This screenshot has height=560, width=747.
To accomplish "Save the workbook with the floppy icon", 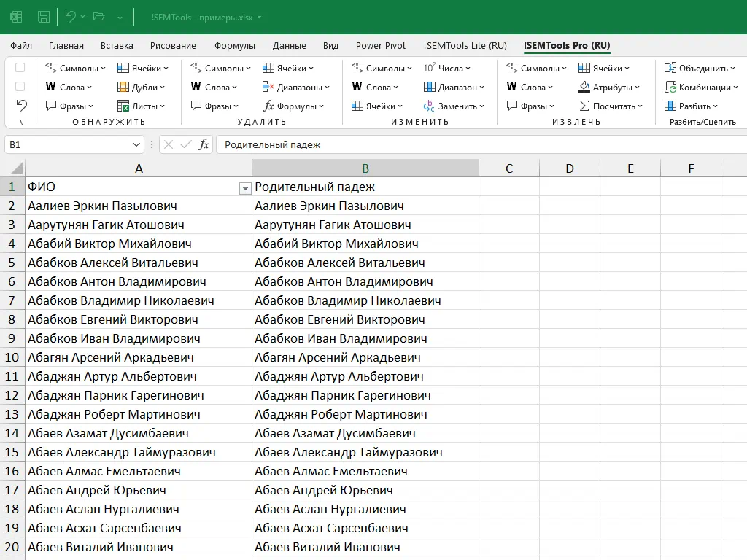I will coord(44,17).
